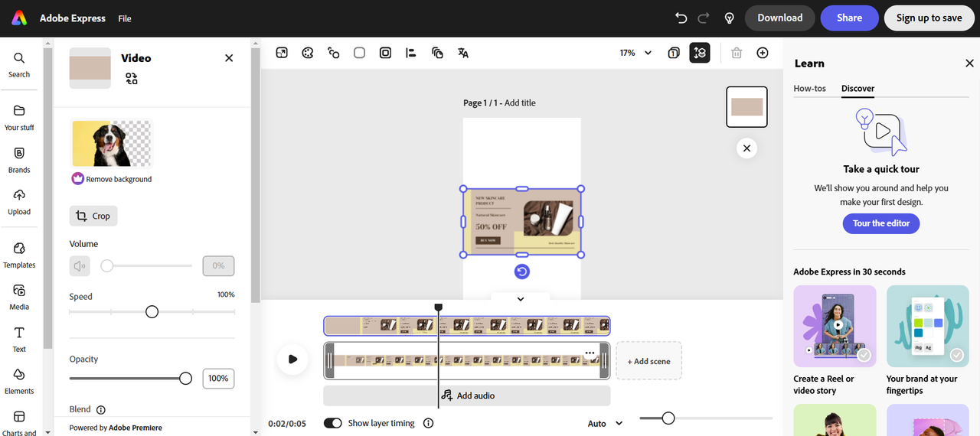
Task: Click the Blend info icon
Action: coord(101,409)
